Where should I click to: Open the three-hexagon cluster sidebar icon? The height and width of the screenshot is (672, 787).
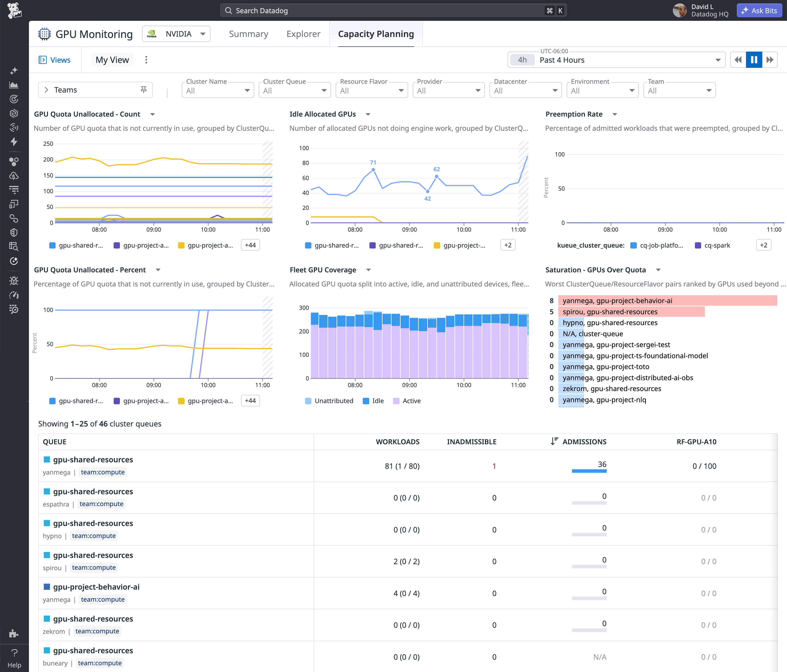(x=14, y=162)
